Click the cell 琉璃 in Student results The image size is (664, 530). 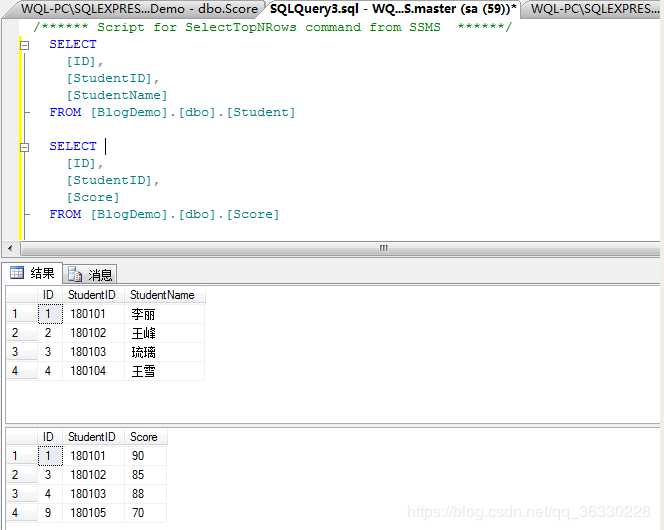click(x=165, y=352)
